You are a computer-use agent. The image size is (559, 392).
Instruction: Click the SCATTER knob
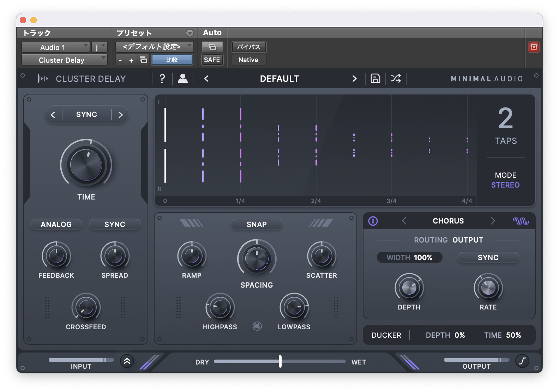322,256
